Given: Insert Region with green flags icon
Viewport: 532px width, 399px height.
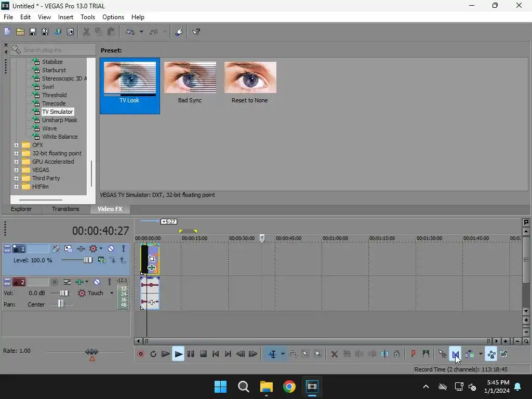Looking at the screenshot, I should click(x=426, y=354).
